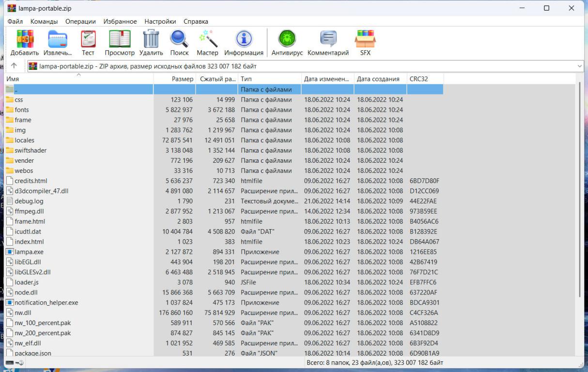Click the up-one-level arrow button

[x=14, y=66]
